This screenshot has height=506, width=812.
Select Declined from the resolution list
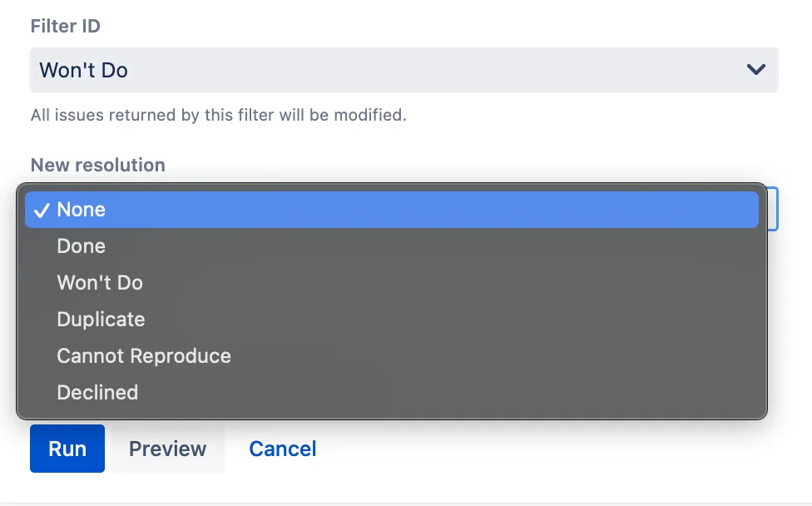(392, 393)
